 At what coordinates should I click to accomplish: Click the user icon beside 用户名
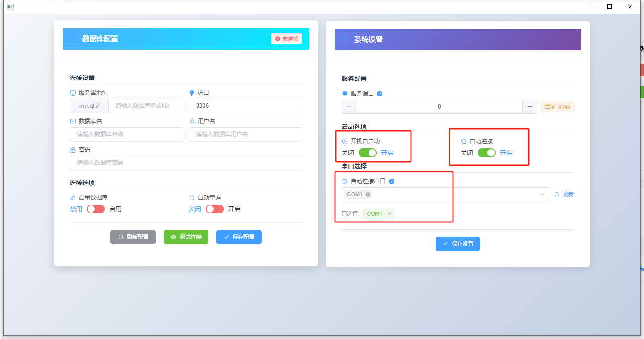tap(192, 121)
